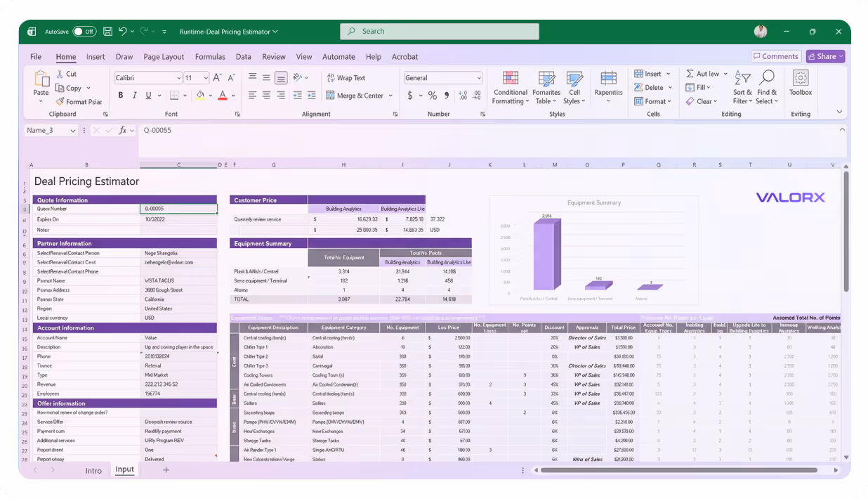The height and width of the screenshot is (499, 868).
Task: Click the Share button
Action: [x=824, y=56]
